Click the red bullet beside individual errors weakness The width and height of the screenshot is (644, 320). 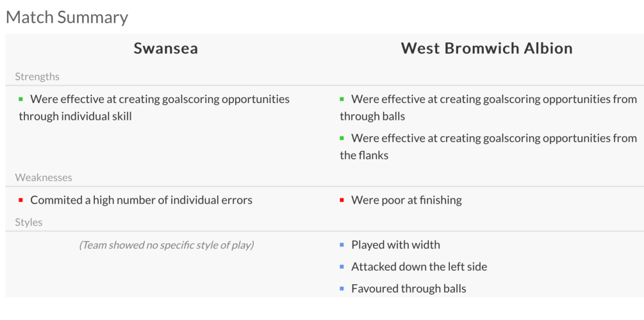21,200
